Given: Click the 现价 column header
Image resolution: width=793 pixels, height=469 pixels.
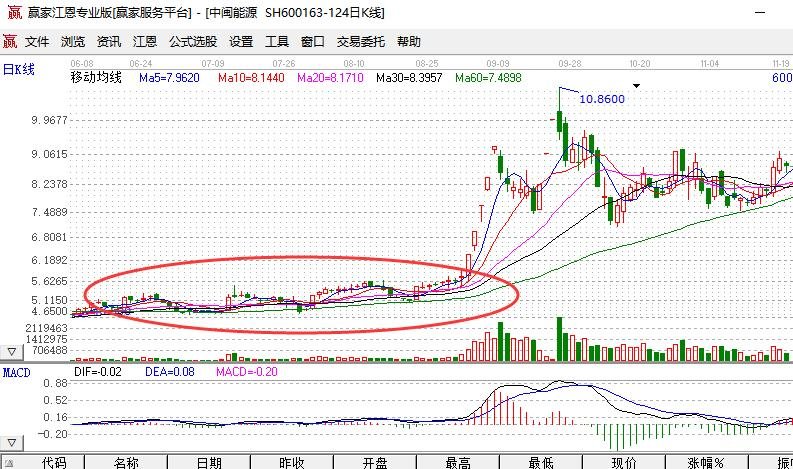Looking at the screenshot, I should point(624,463).
